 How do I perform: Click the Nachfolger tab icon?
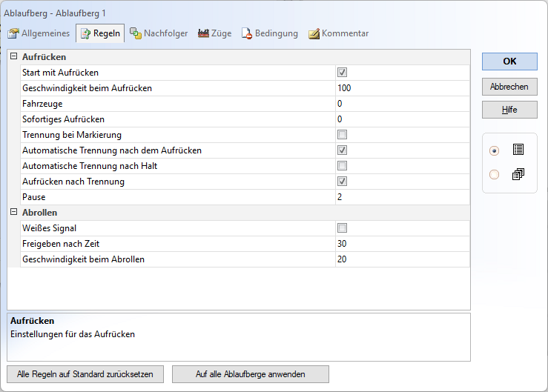(135, 33)
